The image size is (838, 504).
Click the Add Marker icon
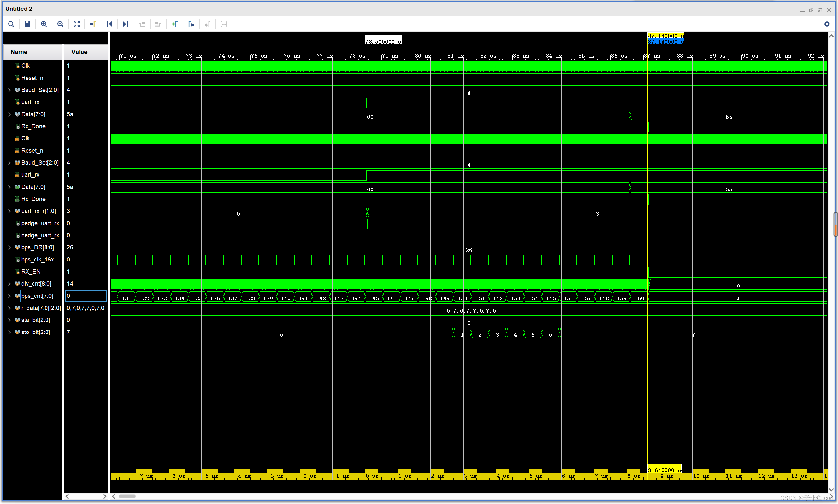click(x=174, y=24)
